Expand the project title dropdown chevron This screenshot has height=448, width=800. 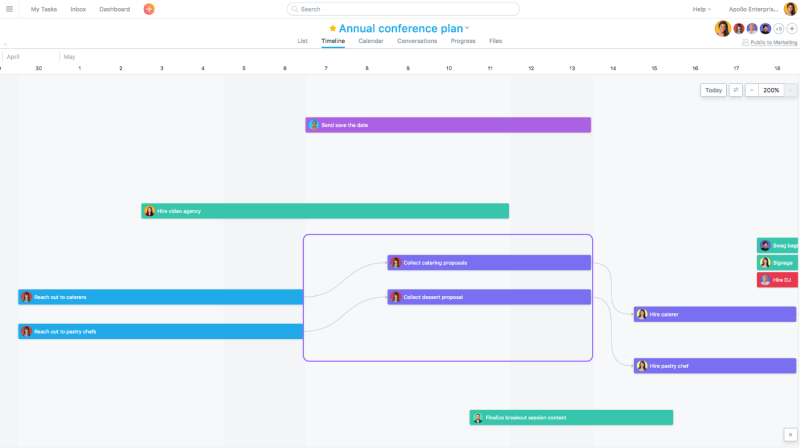coord(467,29)
